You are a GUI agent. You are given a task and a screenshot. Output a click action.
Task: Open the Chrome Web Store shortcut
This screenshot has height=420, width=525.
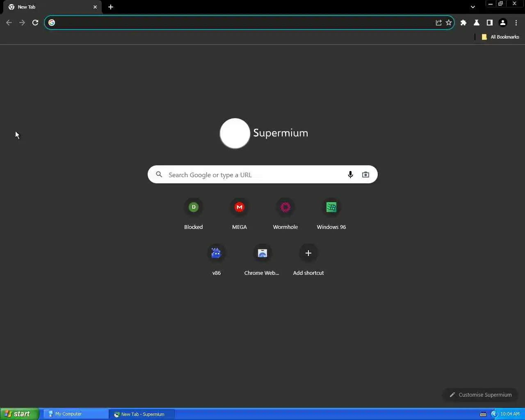click(262, 260)
